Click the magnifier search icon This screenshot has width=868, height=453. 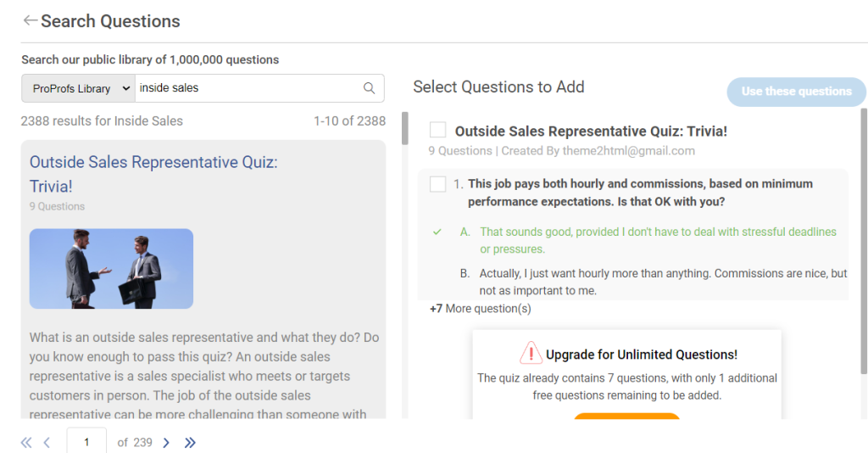(370, 88)
